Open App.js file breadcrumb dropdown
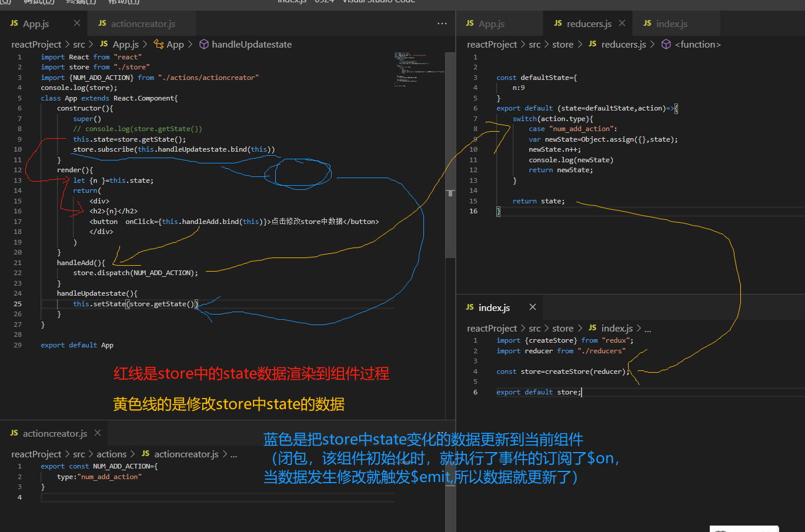The width and height of the screenshot is (805, 532). (126, 44)
